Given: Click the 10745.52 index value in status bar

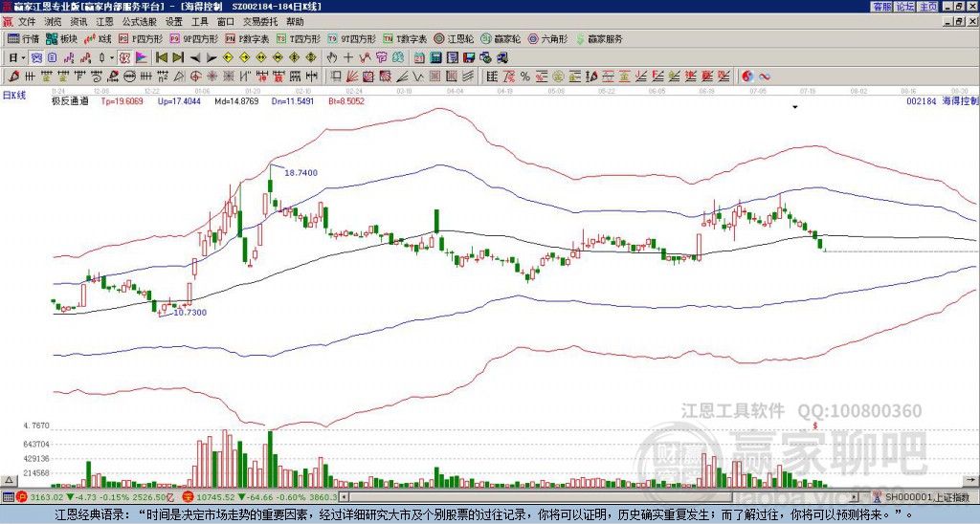Looking at the screenshot, I should click(x=214, y=497).
